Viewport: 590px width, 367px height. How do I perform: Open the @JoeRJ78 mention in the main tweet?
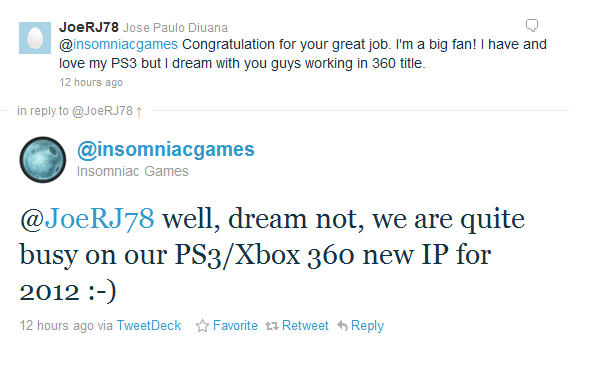coord(87,219)
